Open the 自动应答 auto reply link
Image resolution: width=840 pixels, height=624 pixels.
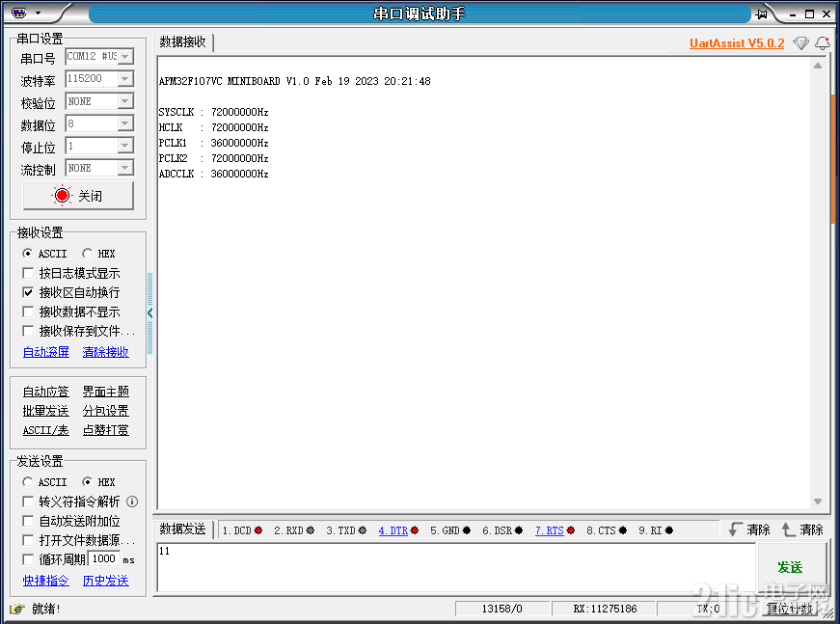coord(46,392)
